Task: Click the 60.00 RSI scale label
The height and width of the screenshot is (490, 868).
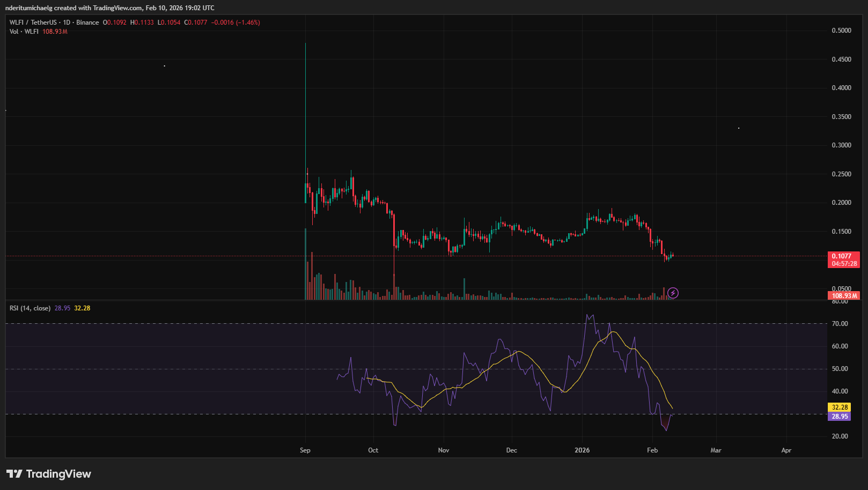Action: 840,346
